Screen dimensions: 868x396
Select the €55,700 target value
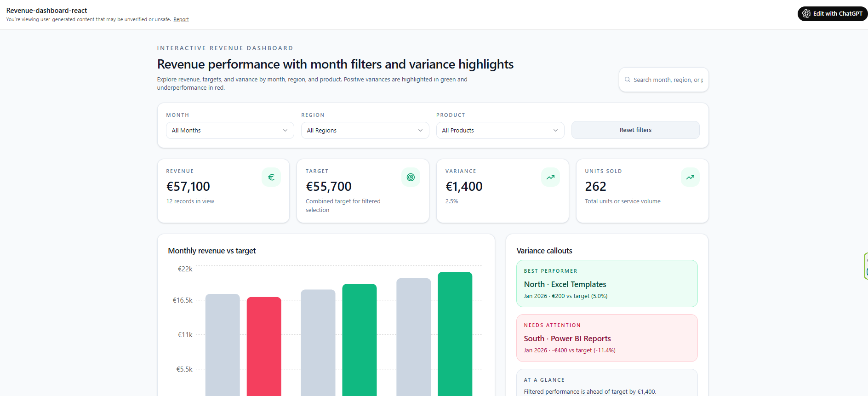328,186
